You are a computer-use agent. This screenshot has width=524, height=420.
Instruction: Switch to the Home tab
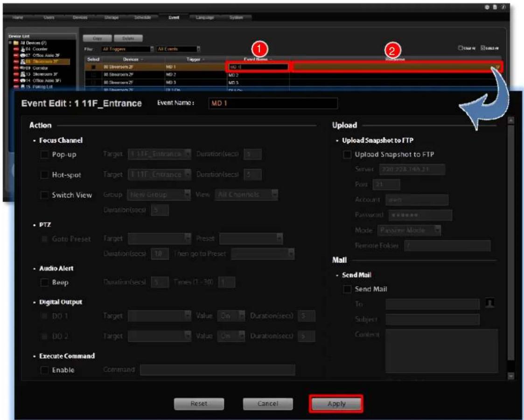(x=18, y=17)
